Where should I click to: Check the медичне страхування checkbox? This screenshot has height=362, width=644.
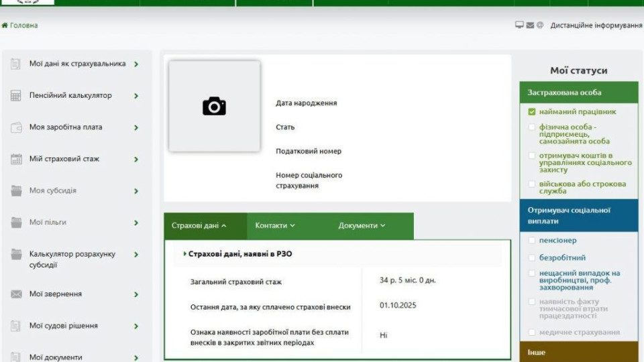coord(532,332)
